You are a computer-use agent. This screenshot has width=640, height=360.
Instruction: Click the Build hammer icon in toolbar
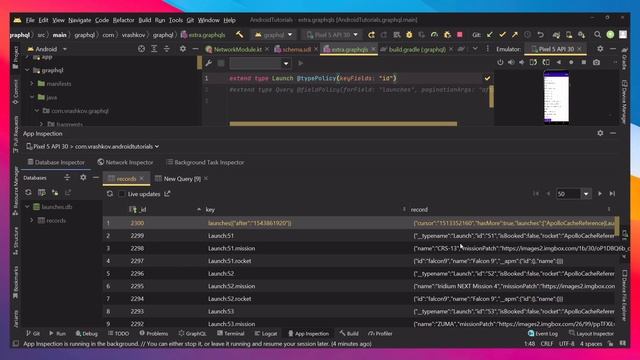(240, 35)
